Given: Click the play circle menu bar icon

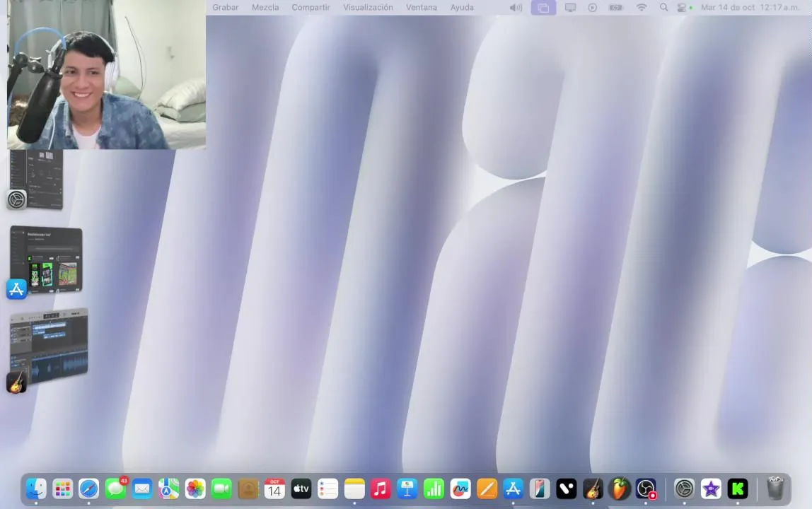Looking at the screenshot, I should pos(593,7).
